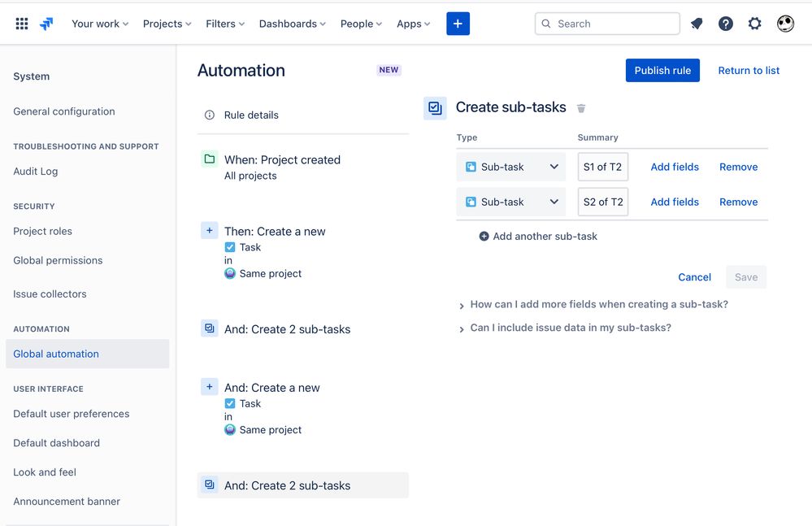Delete the Create sub-tasks component via the trash icon
This screenshot has width=812, height=526.
point(581,108)
